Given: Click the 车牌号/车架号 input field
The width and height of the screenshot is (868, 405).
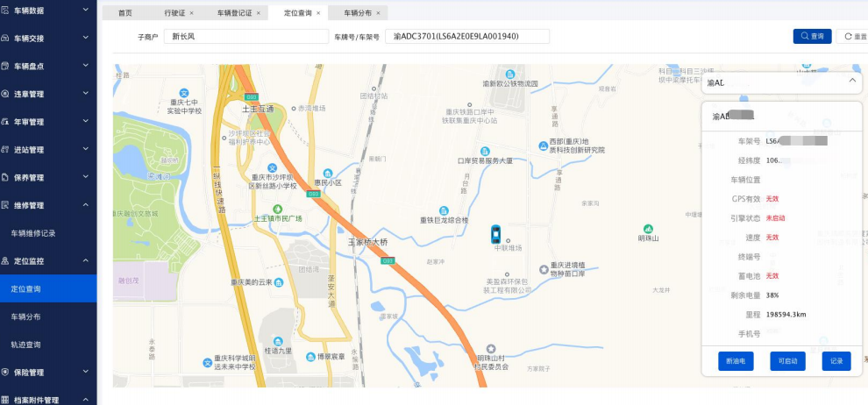Looking at the screenshot, I should (x=466, y=37).
